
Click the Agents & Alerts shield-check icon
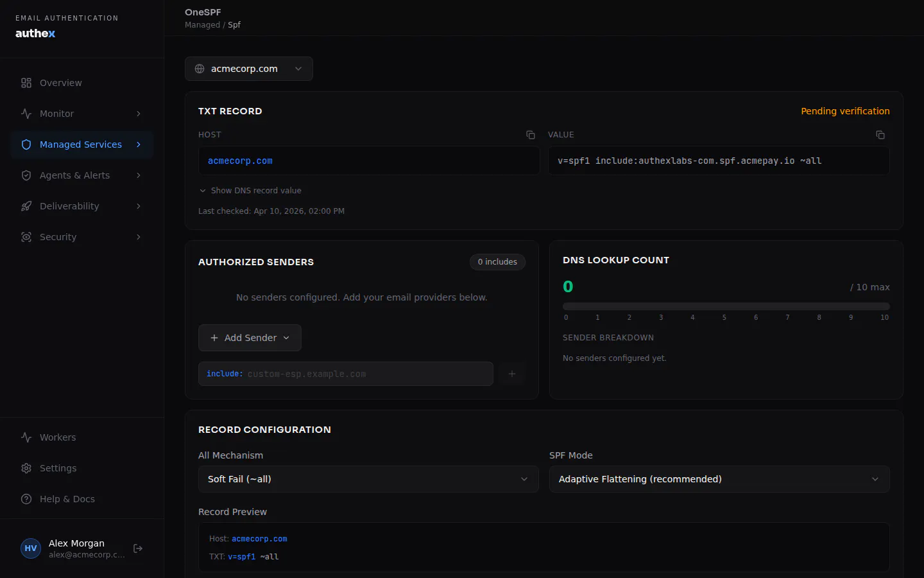click(x=26, y=175)
